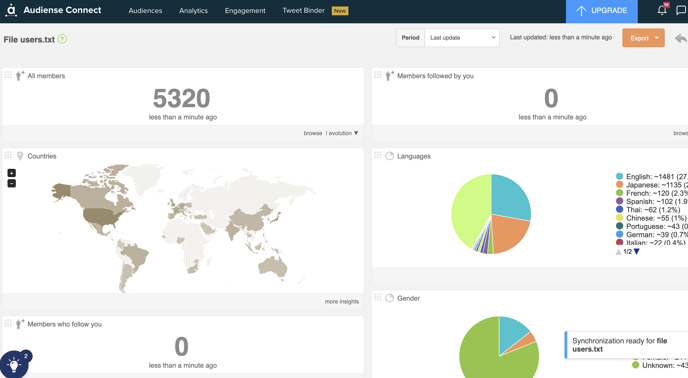This screenshot has width=688, height=378.
Task: Click person icon in Members who follow you
Action: click(20, 324)
